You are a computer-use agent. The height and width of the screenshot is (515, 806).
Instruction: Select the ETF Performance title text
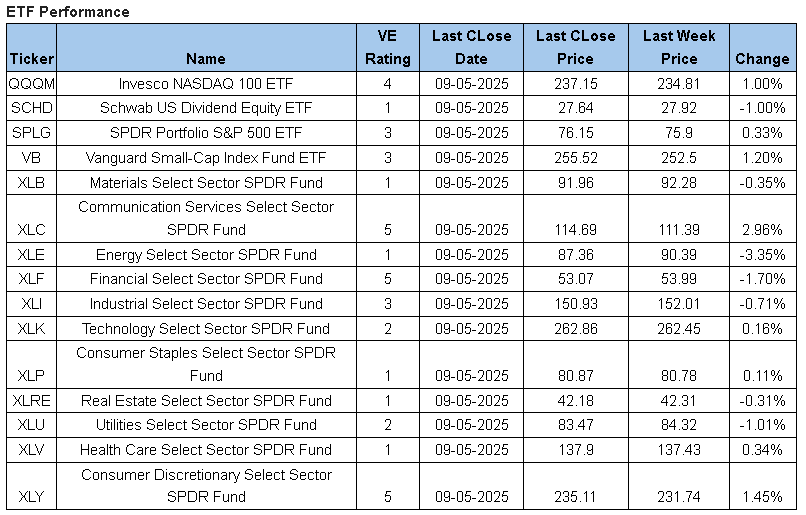coord(68,12)
